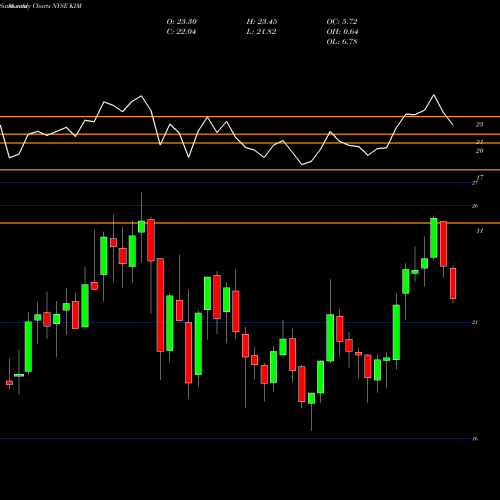Click the indicator axis label '23'
The image size is (500, 500).
[479, 125]
